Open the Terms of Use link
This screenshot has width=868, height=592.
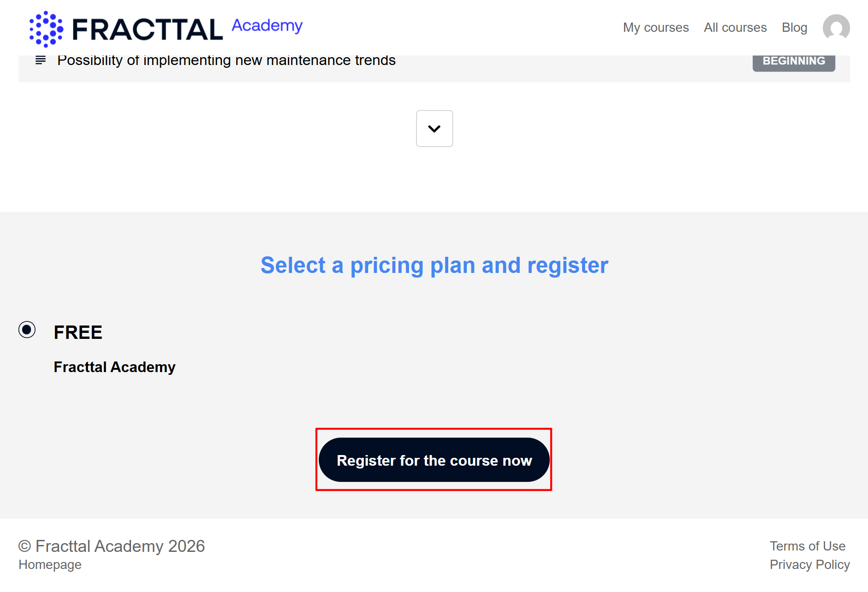(807, 546)
